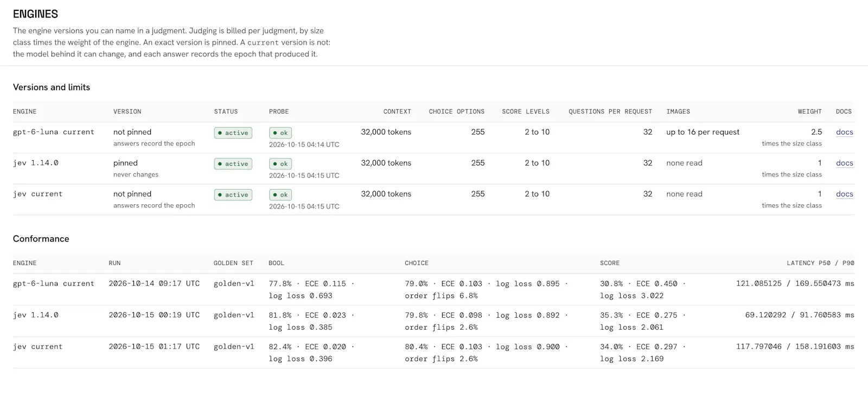Click ok probe badge for gpt-6-luna current

tap(280, 133)
